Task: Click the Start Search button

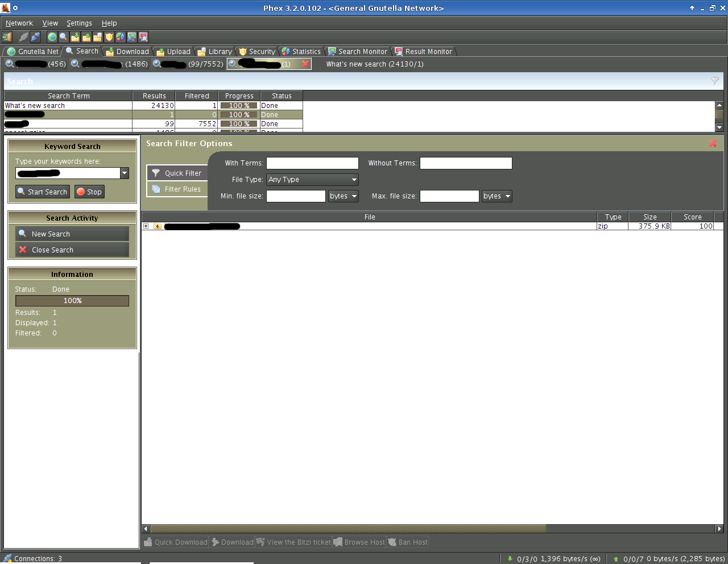Action: click(x=43, y=192)
